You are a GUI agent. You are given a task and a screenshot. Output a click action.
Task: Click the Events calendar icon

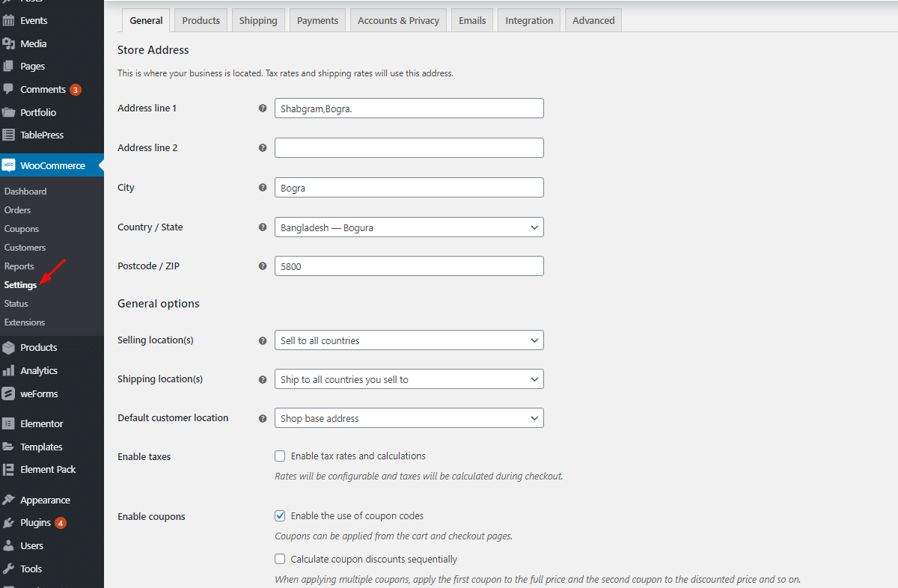9,21
